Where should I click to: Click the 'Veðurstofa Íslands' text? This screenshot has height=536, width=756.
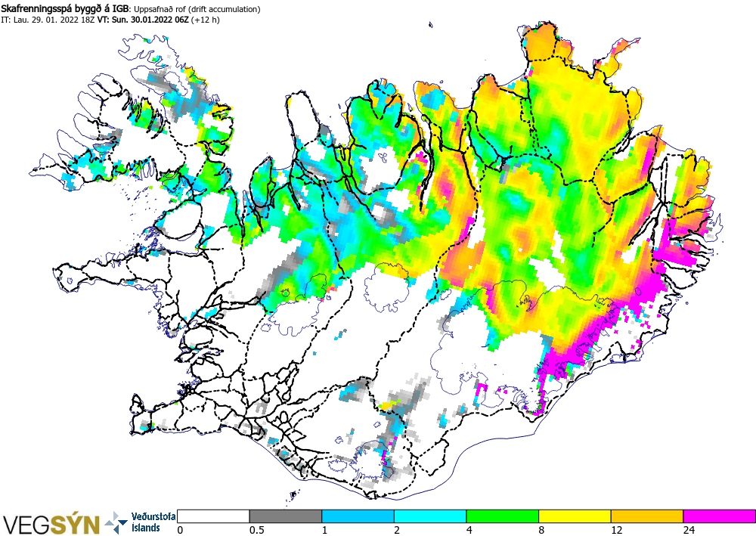153,522
